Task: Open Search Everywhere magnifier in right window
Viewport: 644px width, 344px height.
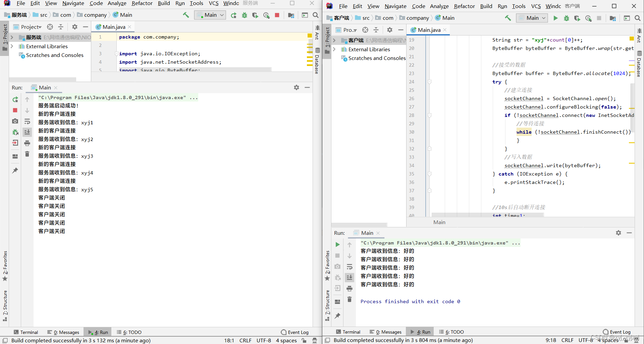Action: point(638,18)
